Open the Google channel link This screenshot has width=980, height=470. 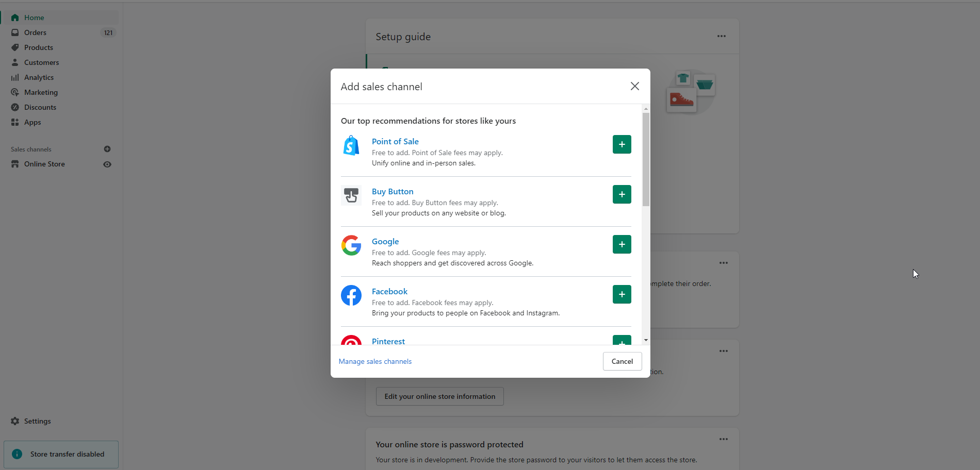coord(385,241)
